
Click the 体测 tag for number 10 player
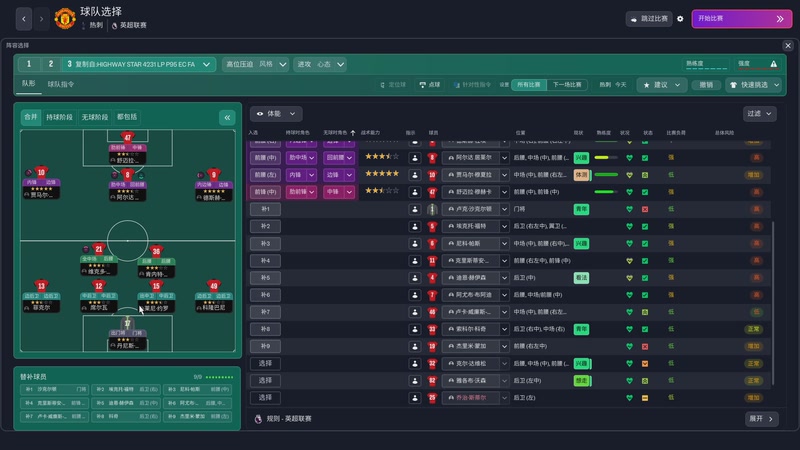(x=582, y=175)
